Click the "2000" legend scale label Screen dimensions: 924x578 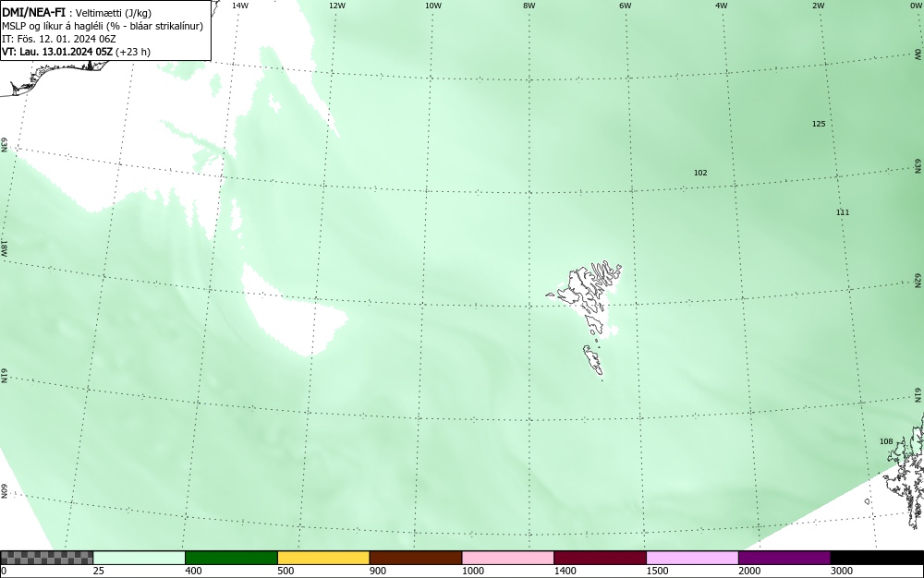pos(750,571)
